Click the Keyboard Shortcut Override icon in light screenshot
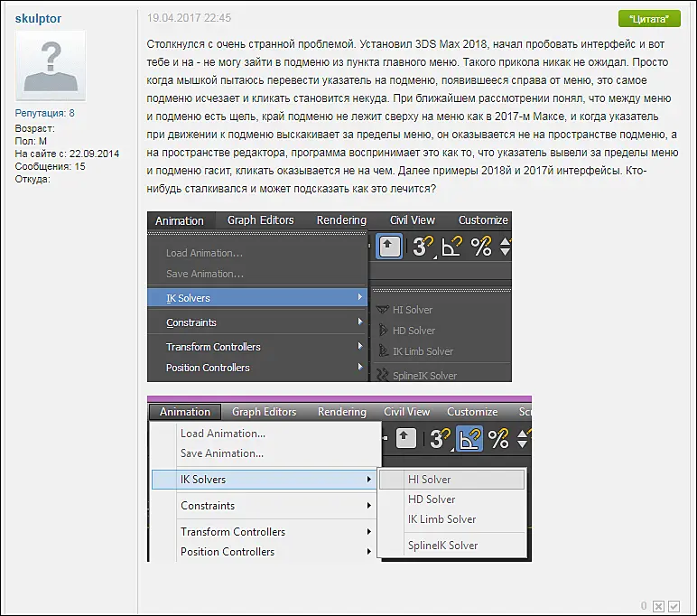The width and height of the screenshot is (697, 616). tap(405, 438)
